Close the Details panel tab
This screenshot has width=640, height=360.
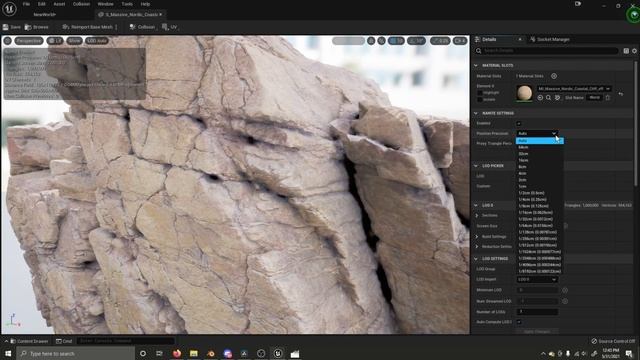(520, 40)
